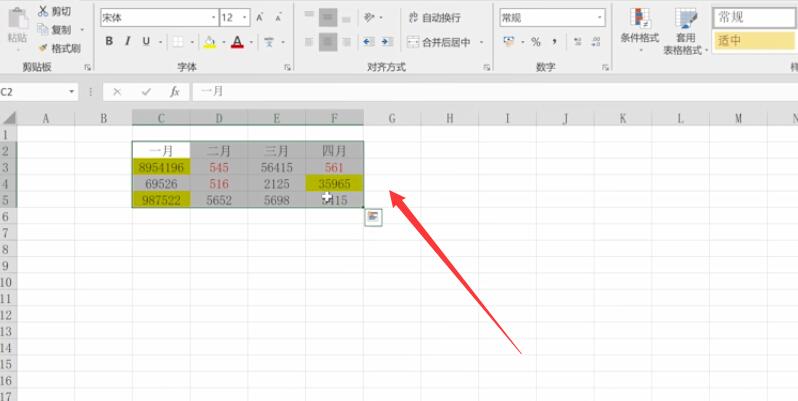
Task: Decrease decimal places
Action: coord(596,42)
